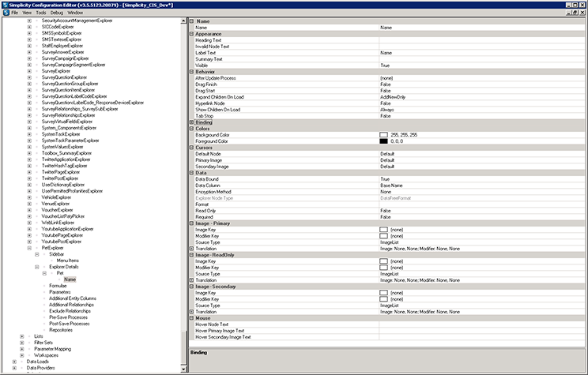Edit the Label Text value
This screenshot has height=375, width=588.
482,53
